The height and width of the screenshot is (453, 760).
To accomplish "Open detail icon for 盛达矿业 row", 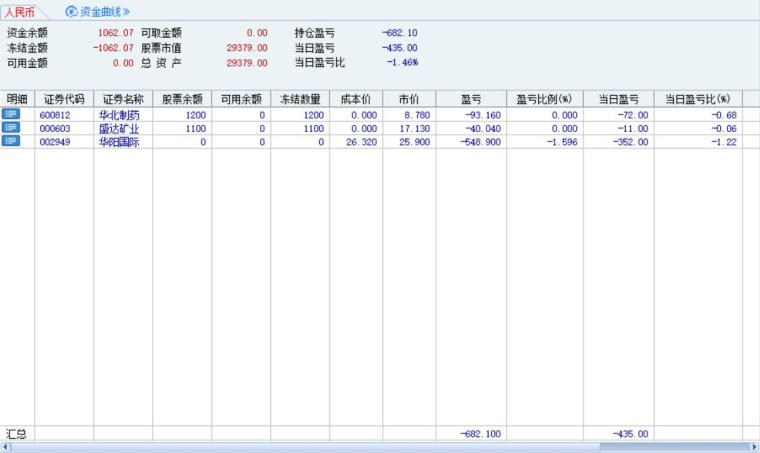I will point(12,128).
